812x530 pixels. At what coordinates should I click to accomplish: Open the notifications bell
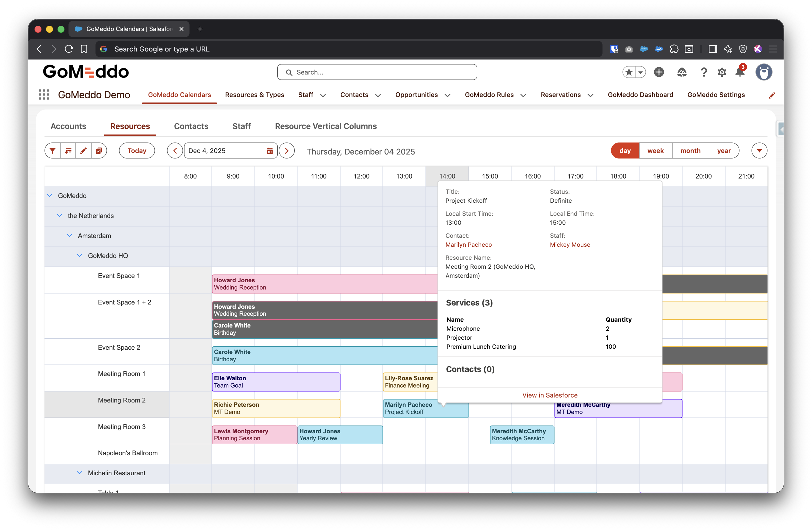[739, 72]
